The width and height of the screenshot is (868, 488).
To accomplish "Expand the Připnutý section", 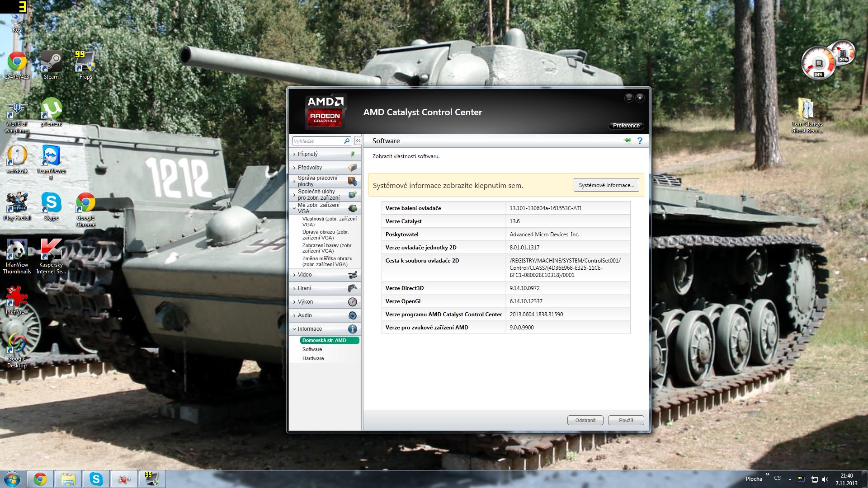I will tap(325, 154).
